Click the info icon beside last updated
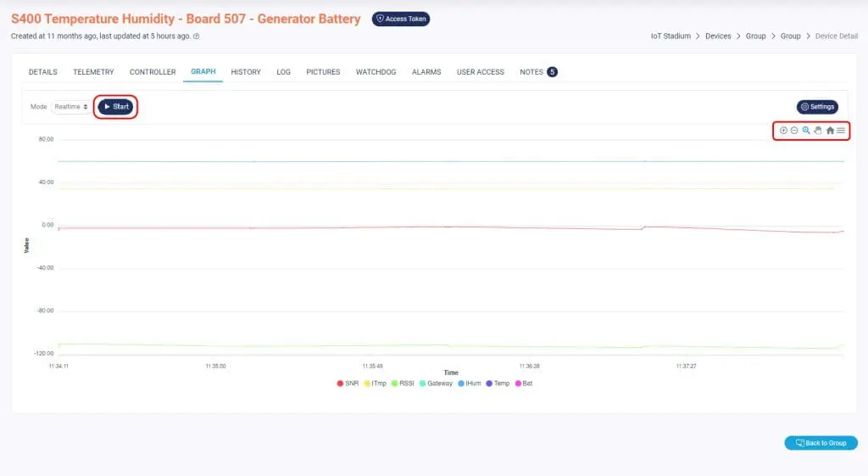The height and width of the screenshot is (476, 868). pyautogui.click(x=197, y=36)
